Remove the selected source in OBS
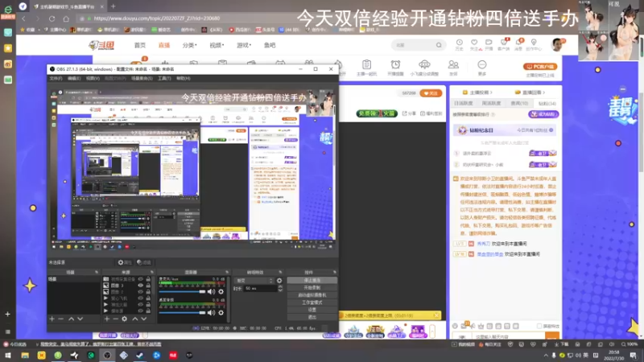644x362 pixels. tap(115, 319)
